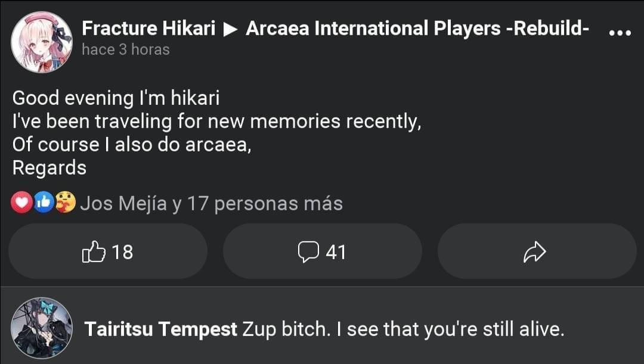The image size is (644, 364).
Task: Open Fracture Hikari's profile picture
Action: 42,42
